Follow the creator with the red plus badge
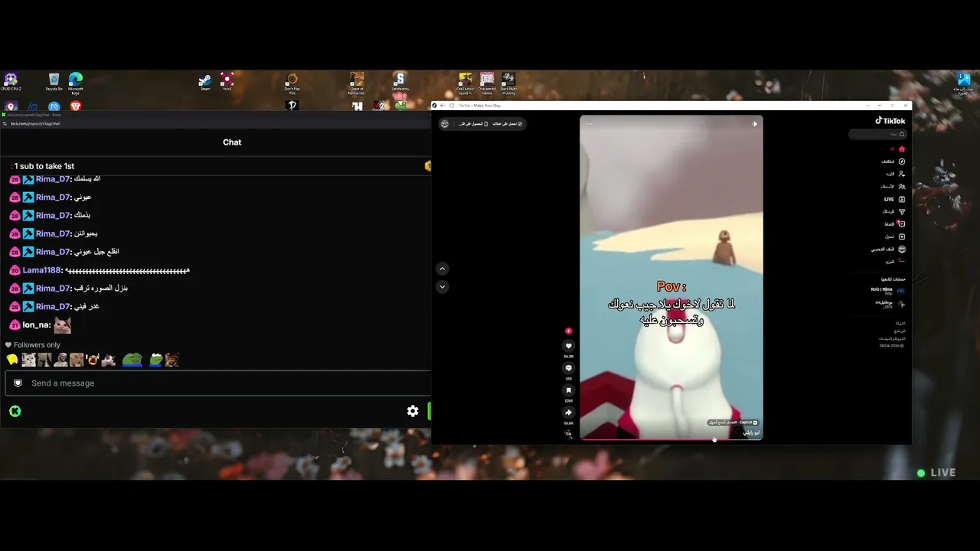This screenshot has width=980, height=551. coord(568,331)
